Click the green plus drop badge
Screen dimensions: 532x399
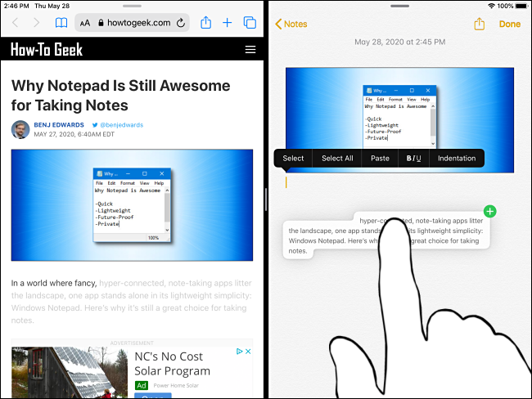click(489, 212)
